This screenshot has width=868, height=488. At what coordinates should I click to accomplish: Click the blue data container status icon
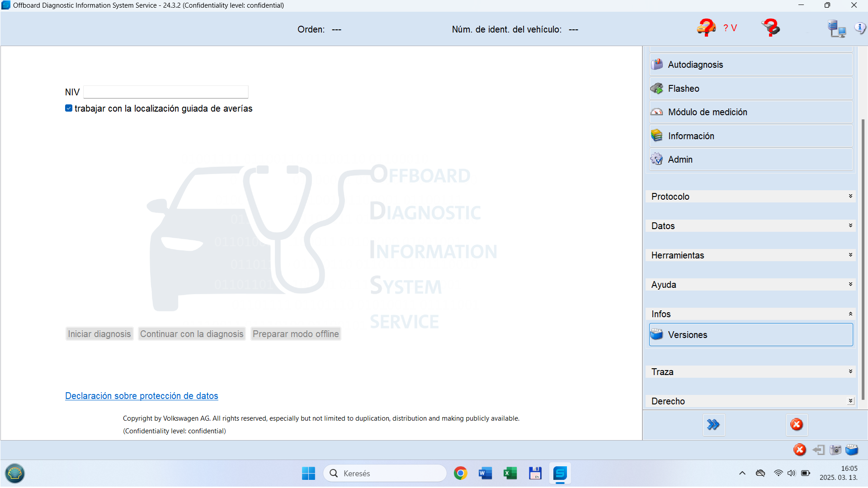852,450
